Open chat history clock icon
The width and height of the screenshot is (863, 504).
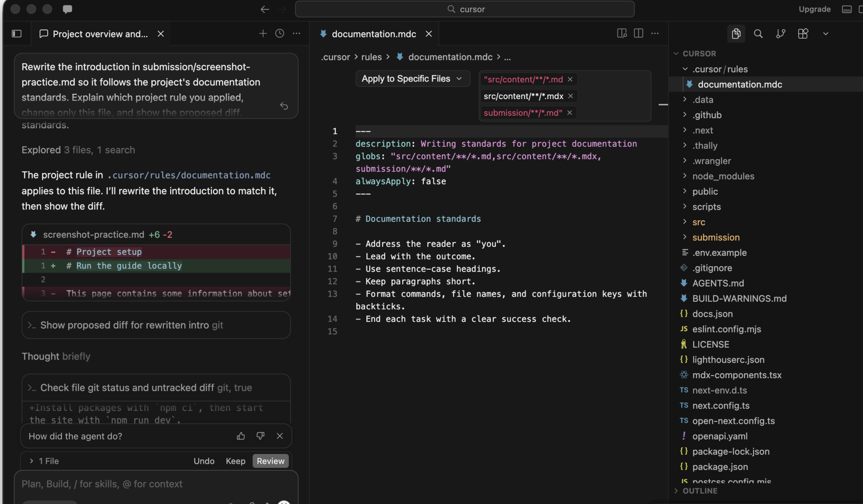click(x=280, y=34)
